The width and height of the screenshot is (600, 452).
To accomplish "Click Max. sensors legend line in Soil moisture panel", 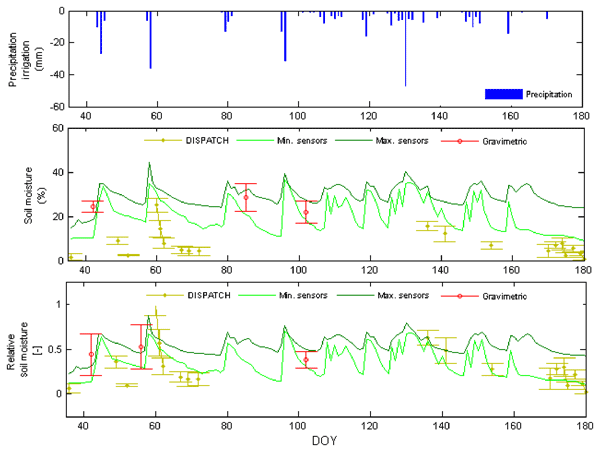I will 364,141.
